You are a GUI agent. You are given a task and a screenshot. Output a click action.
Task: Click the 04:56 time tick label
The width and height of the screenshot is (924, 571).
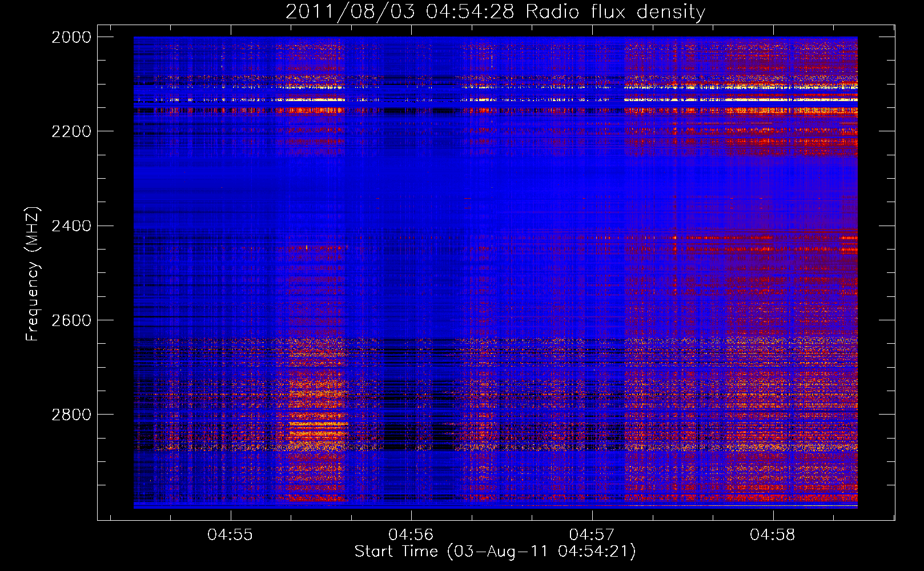tap(411, 535)
